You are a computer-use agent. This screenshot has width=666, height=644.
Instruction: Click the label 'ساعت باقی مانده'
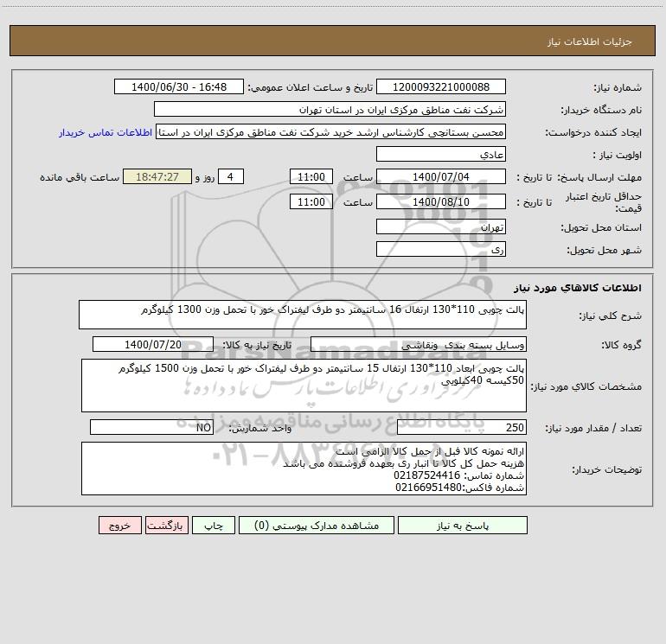pos(80,177)
